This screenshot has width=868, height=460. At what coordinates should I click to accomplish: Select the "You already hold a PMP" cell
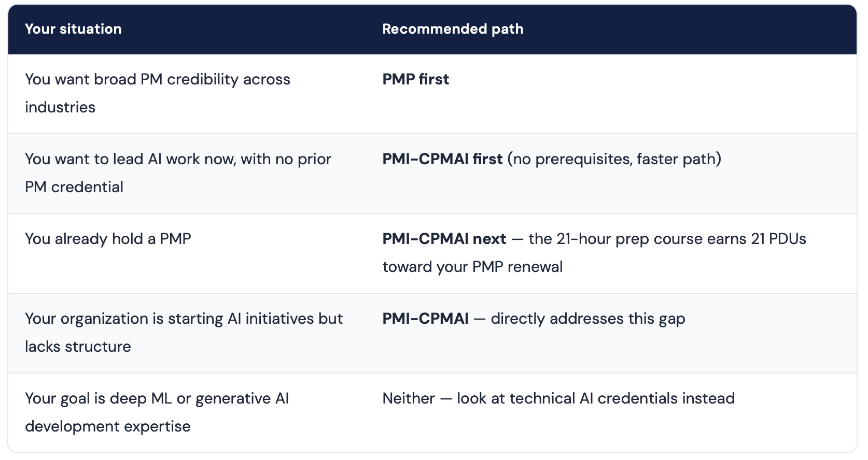(108, 239)
